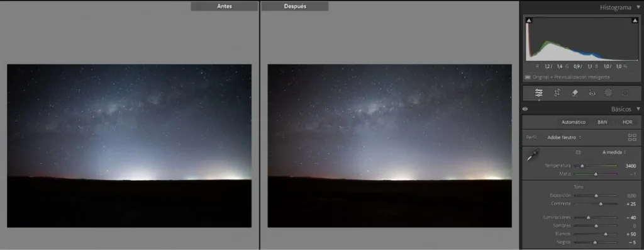Click the Contraste value +25 field
Image resolution: width=644 pixels, height=250 pixels.
[631, 204]
